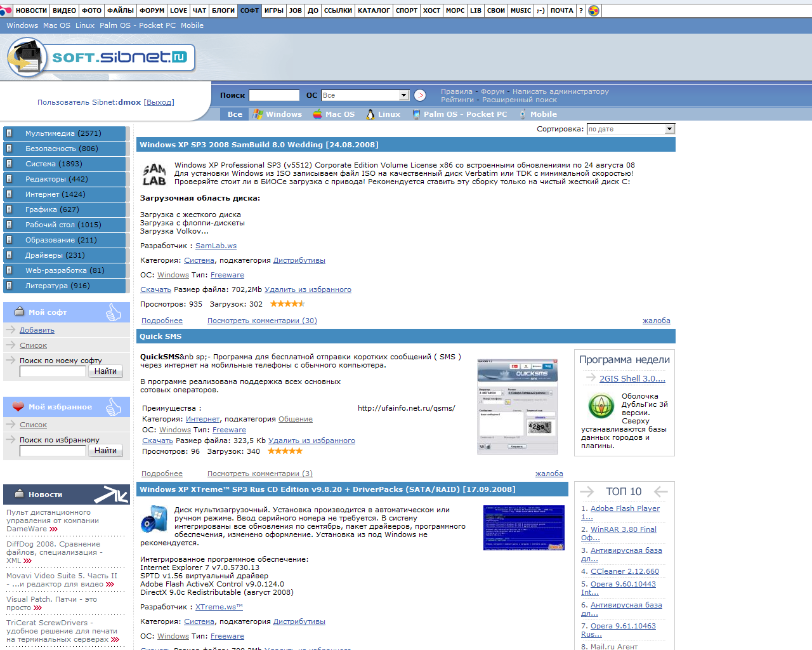Click star rating of Windows XP SP3 SamBuild
The height and width of the screenshot is (650, 812).
pos(287,304)
